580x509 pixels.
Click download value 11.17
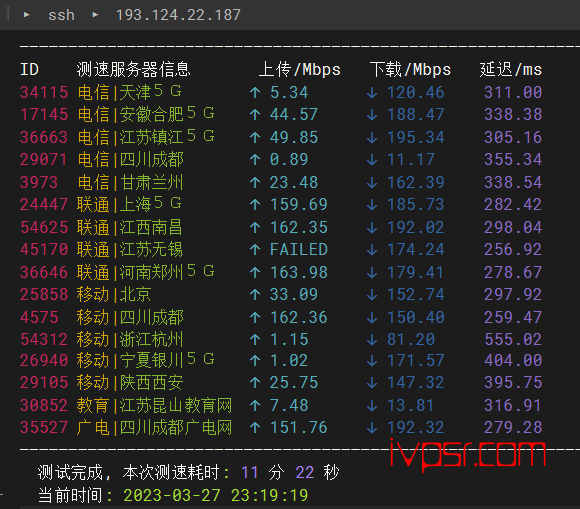pos(411,159)
